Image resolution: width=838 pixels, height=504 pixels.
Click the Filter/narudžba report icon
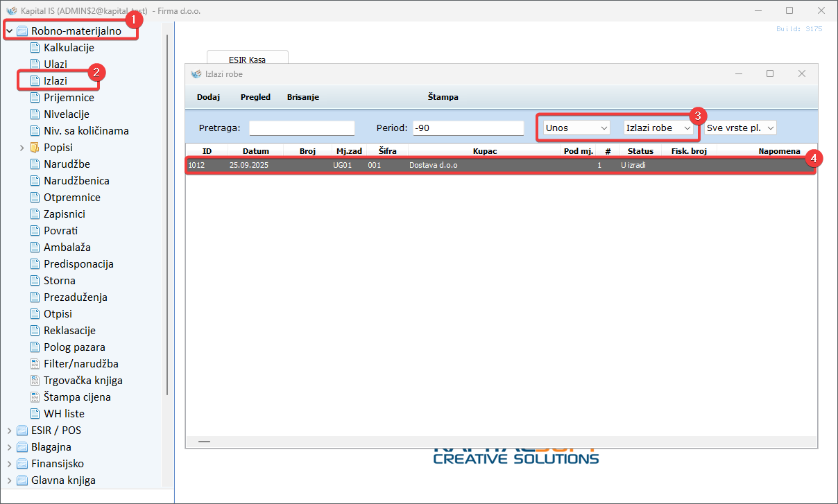coord(35,364)
